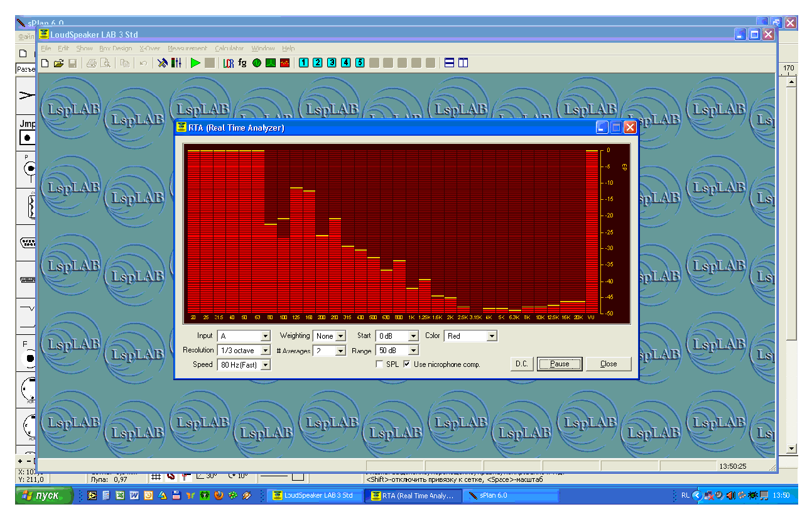Open the Window menu
The height and width of the screenshot is (519, 812).
click(263, 48)
